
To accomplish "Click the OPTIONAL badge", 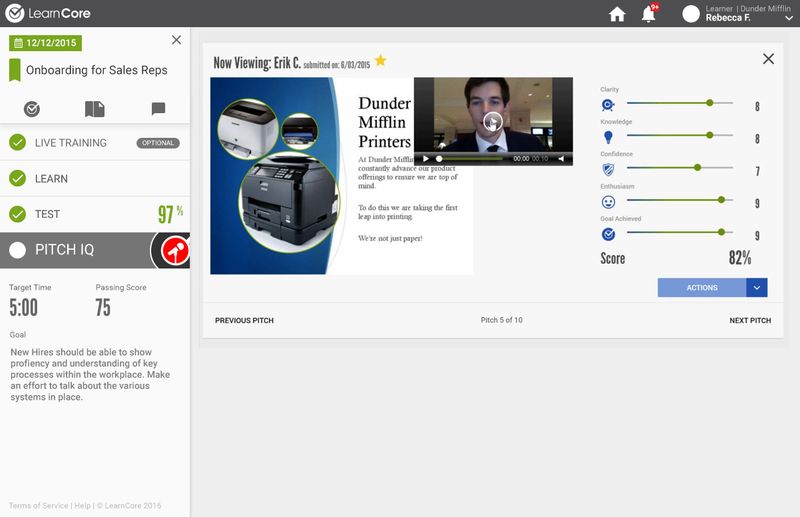I will coord(158,143).
